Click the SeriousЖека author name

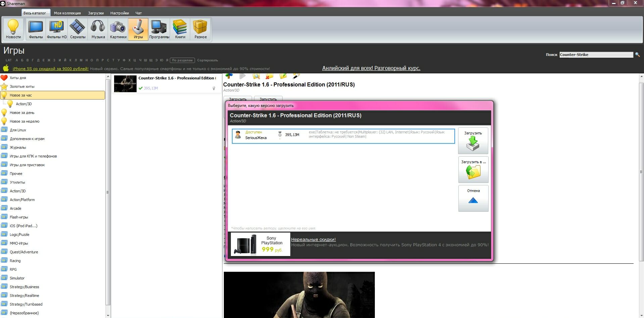click(256, 138)
